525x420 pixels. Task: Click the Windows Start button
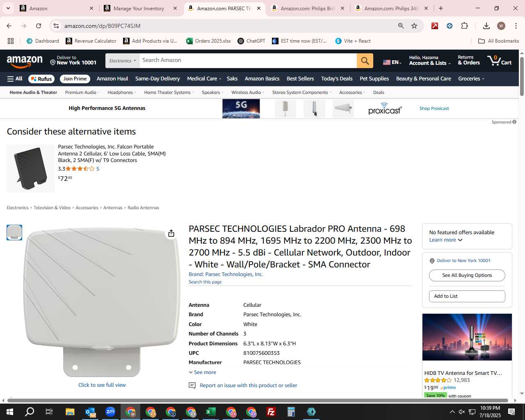(10, 412)
